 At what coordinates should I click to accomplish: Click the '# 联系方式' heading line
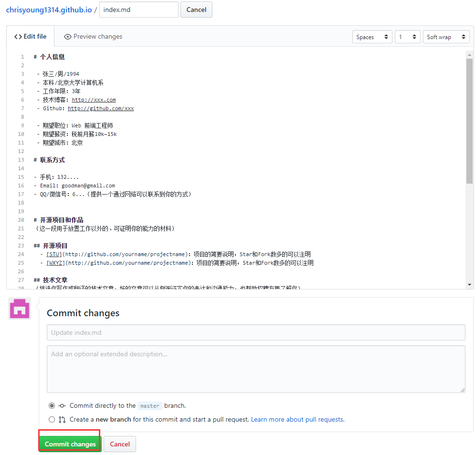(49, 160)
